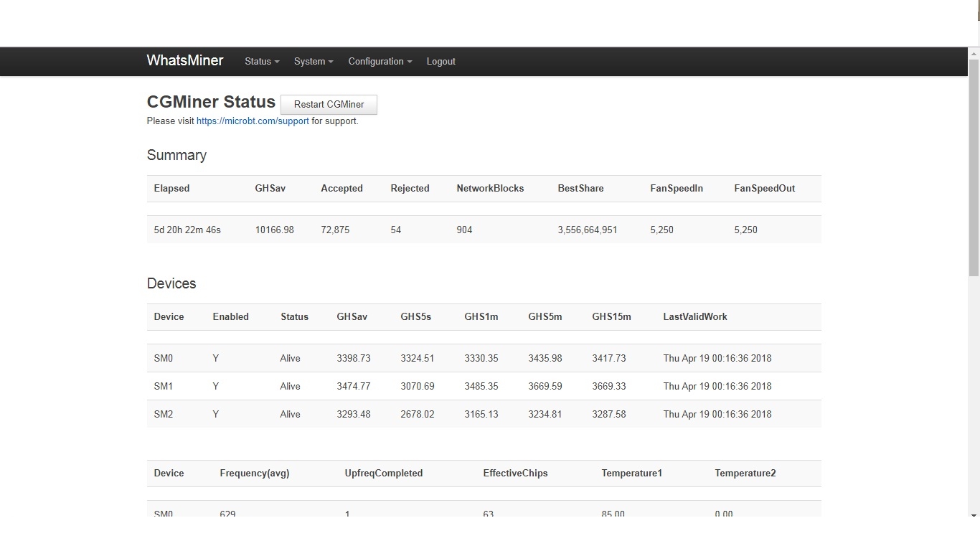Screen dimensions: 980x551
Task: Expand the System dropdown menu
Action: click(x=314, y=62)
